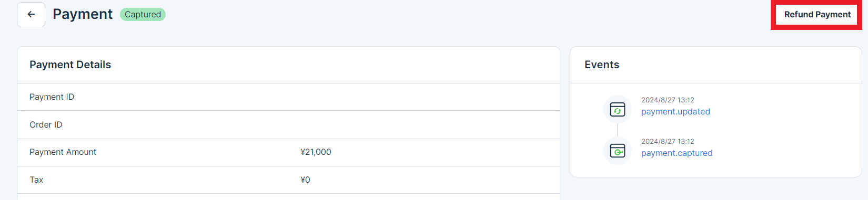
Task: Click the timeline connector between event icons
Action: coord(618,130)
